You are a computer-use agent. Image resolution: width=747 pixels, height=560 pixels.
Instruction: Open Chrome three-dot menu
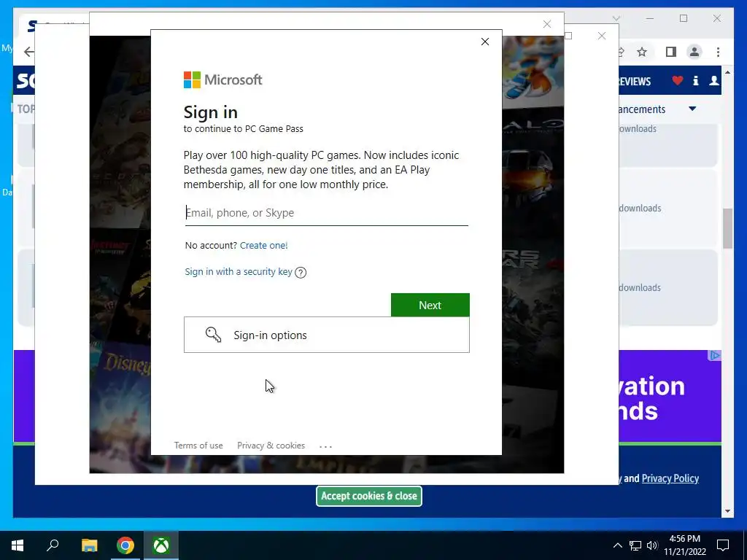(718, 52)
